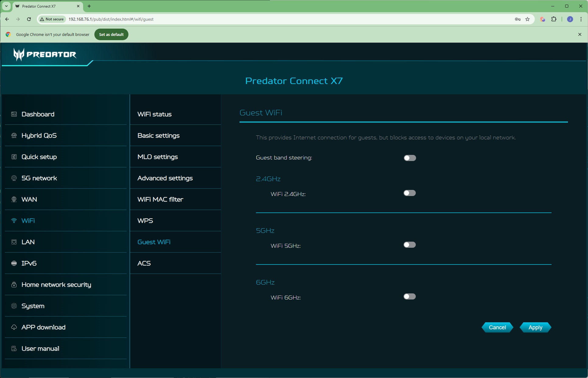Go to WiFi MAC filter page

[160, 199]
